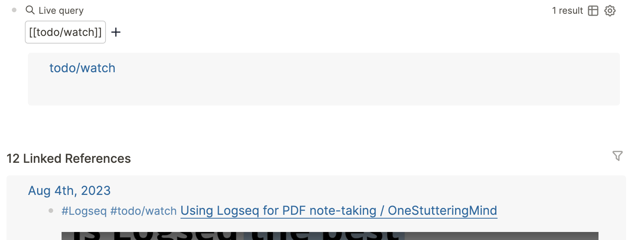
Task: Click the #Logseq tag
Action: (84, 211)
